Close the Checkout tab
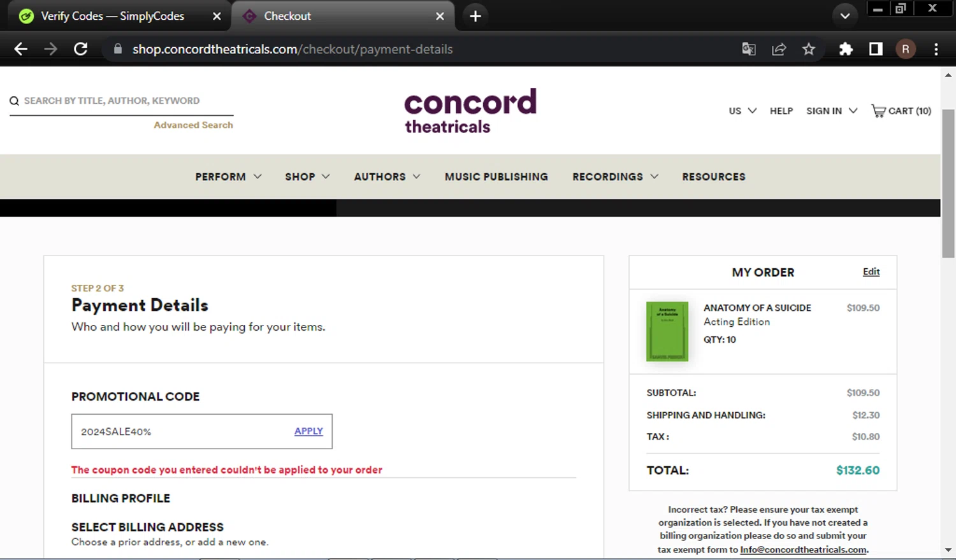 click(x=440, y=17)
